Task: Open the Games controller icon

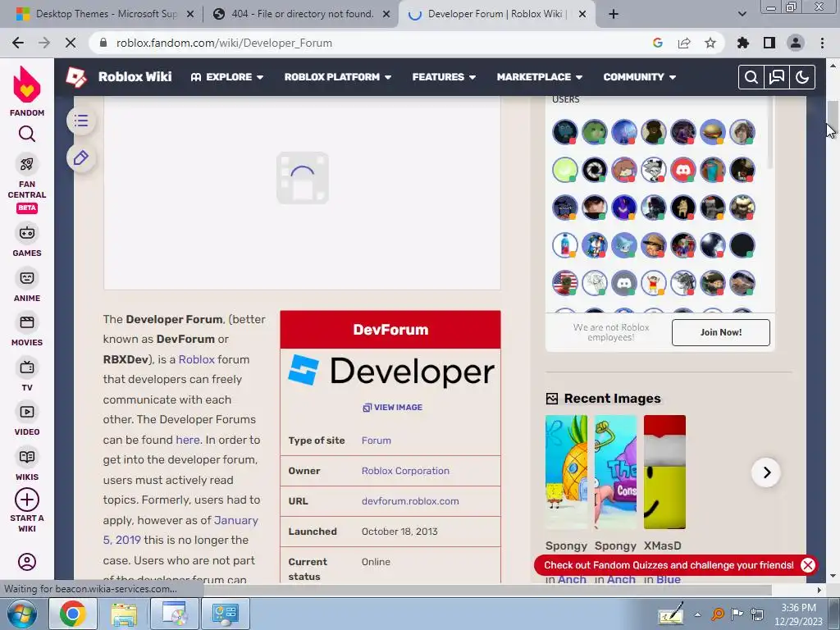Action: coord(27,233)
